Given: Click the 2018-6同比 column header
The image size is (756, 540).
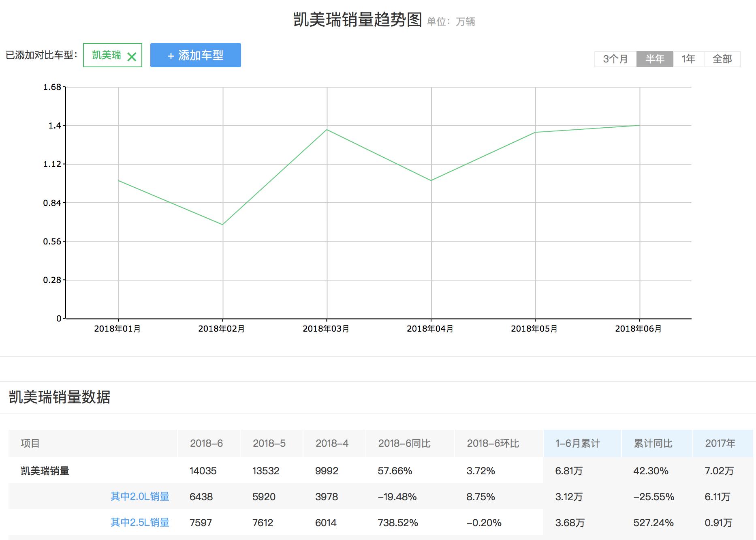Looking at the screenshot, I should (x=404, y=444).
